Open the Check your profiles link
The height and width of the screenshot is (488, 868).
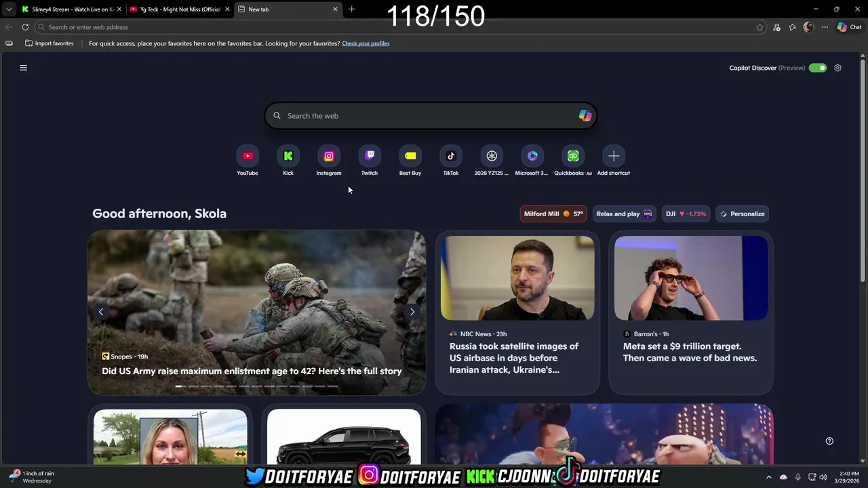[x=366, y=43]
